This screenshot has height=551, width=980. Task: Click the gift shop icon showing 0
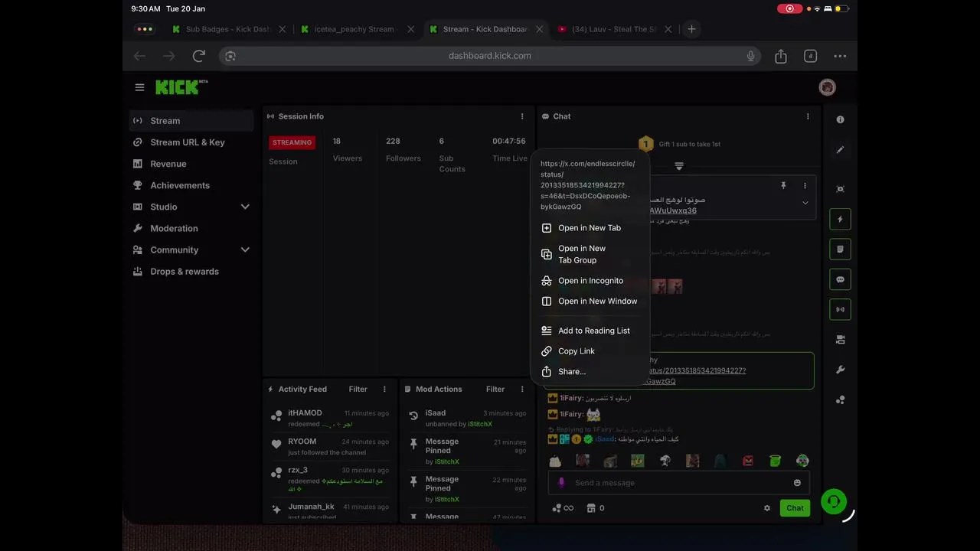(x=596, y=508)
